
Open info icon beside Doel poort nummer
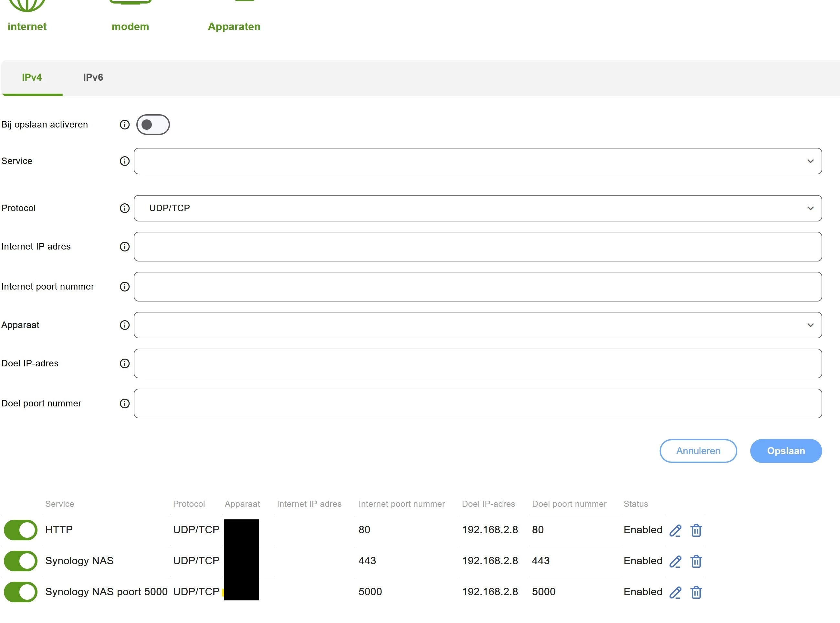[124, 403]
